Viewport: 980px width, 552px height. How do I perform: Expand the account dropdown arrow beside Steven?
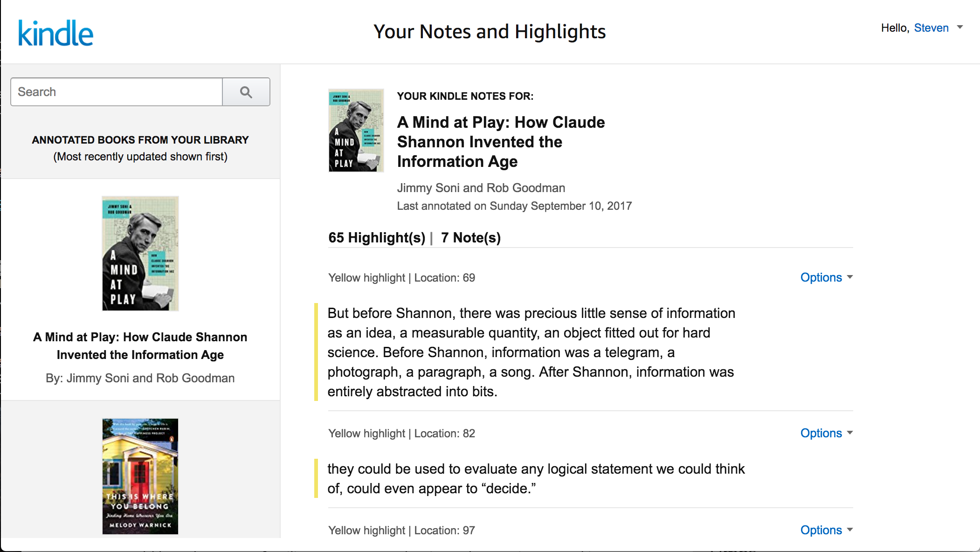[x=960, y=28]
